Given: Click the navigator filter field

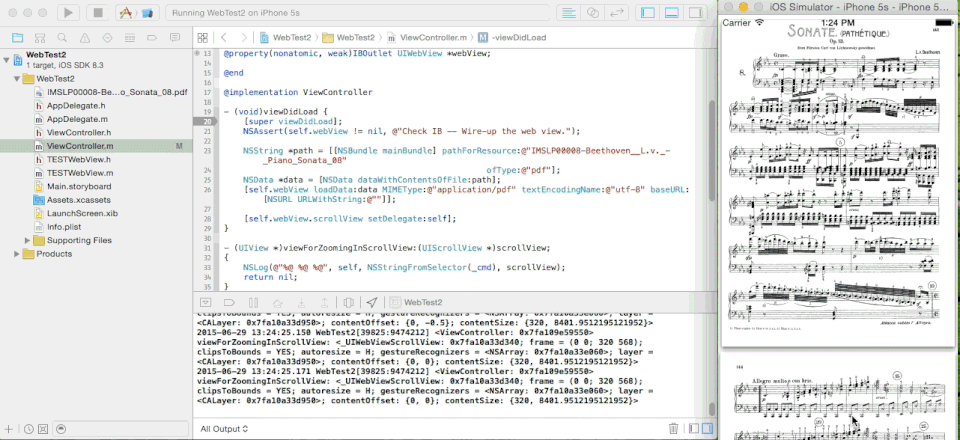Looking at the screenshot, I should pyautogui.click(x=119, y=429).
